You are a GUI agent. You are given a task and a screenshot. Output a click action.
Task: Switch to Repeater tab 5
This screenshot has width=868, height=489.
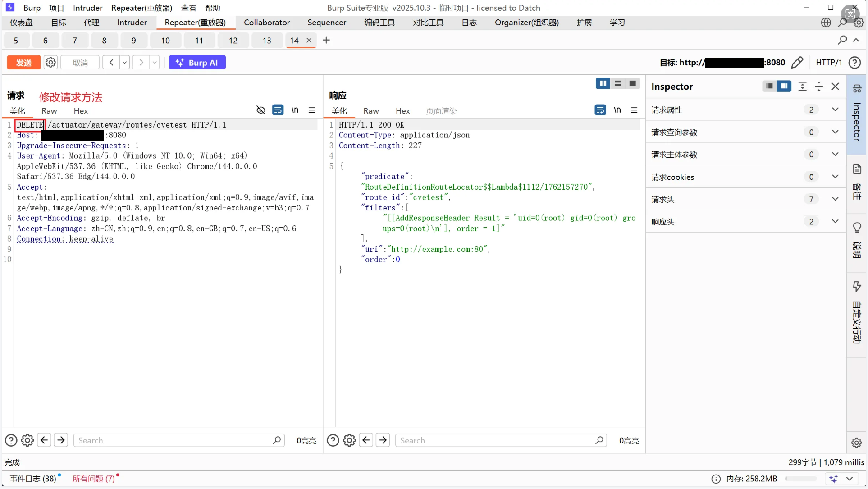click(x=16, y=41)
